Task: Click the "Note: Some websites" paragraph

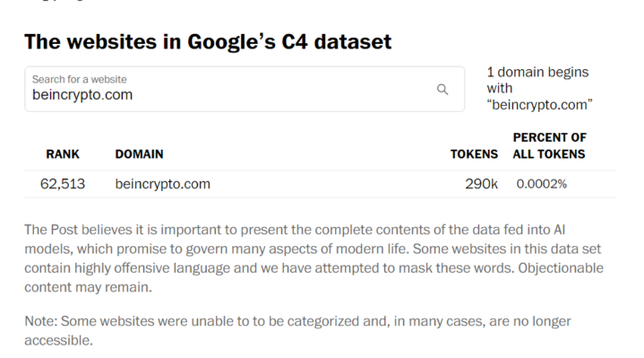Action: point(297,321)
